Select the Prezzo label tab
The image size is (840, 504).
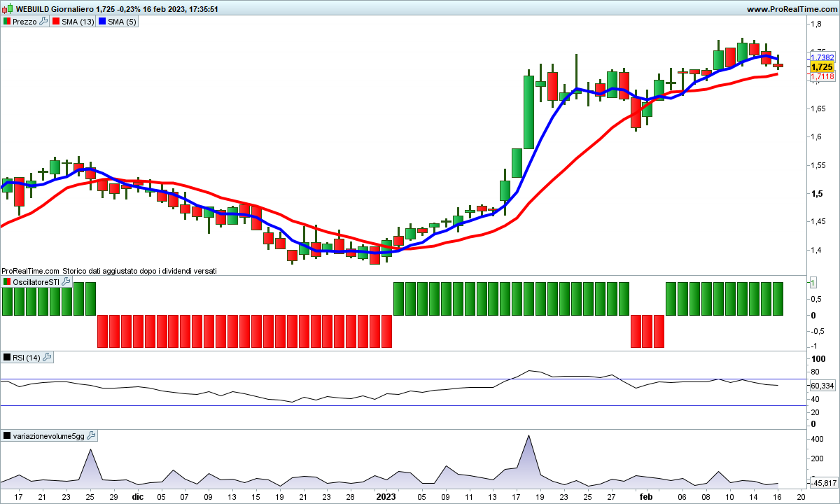[25, 22]
